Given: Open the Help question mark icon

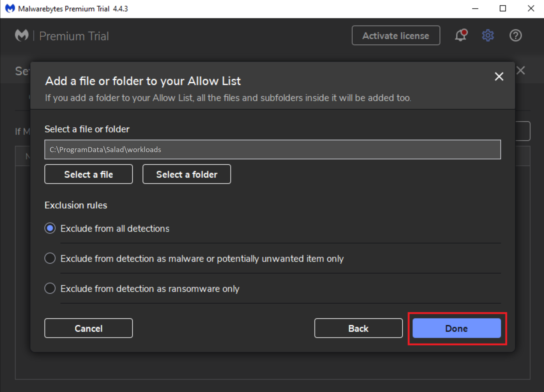Looking at the screenshot, I should pyautogui.click(x=515, y=36).
